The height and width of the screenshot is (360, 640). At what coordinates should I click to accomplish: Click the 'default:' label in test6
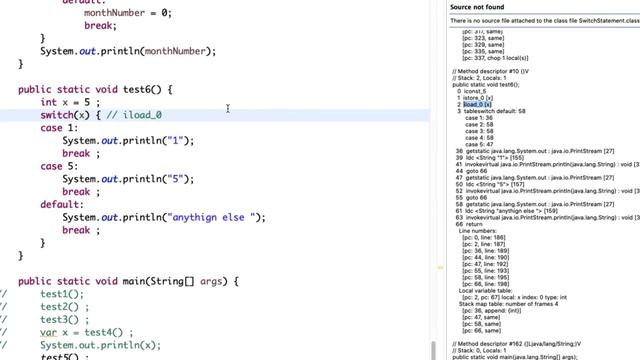pyautogui.click(x=62, y=204)
